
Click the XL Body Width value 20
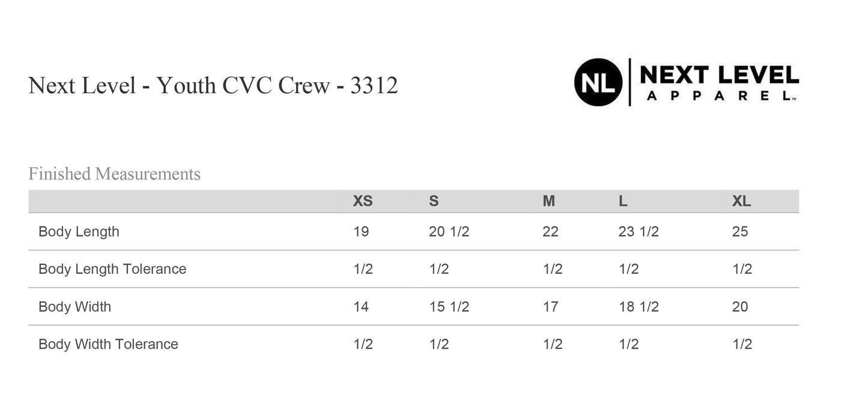pos(740,307)
